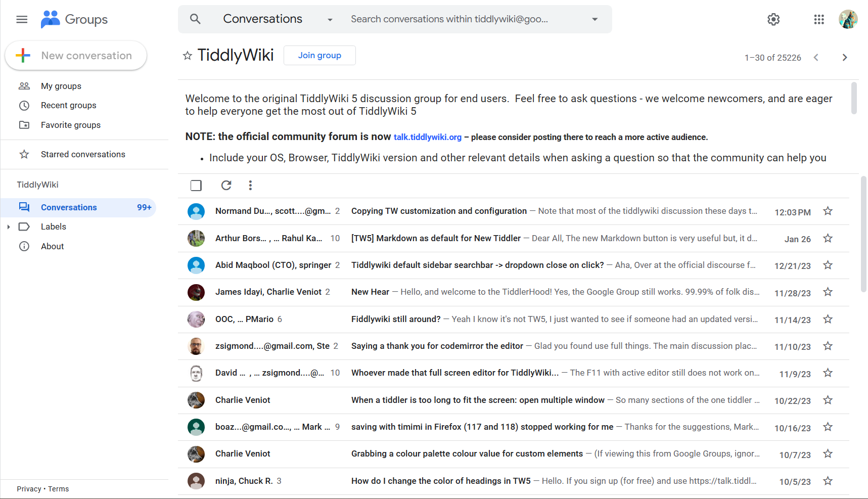Click Normand Du's blue avatar
Screen dimensions: 868x499
click(196, 211)
